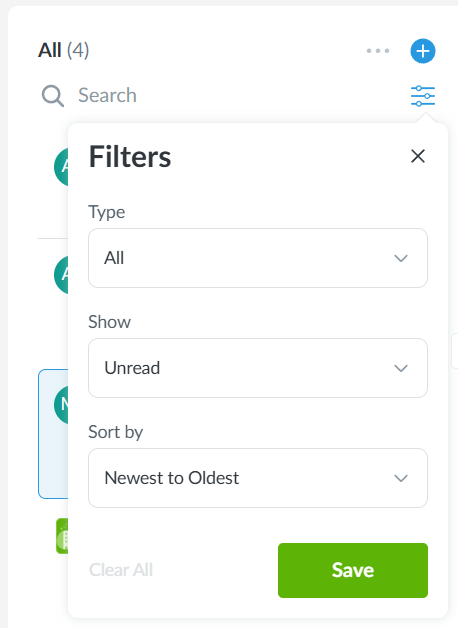Open the three-dot more options menu
Viewport: 458px width, 628px height.
378,51
